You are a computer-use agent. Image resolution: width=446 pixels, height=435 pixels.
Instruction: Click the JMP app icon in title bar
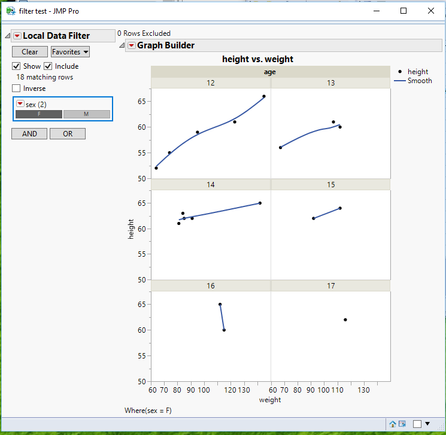click(11, 11)
